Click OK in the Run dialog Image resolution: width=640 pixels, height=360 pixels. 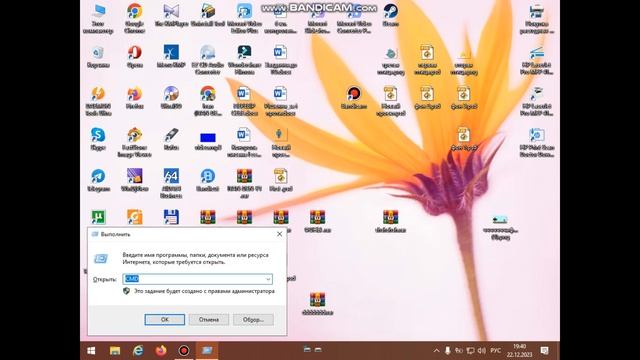point(164,320)
